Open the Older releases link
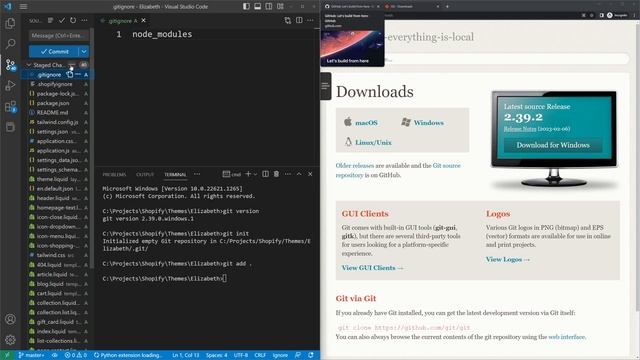The width and height of the screenshot is (640, 360). (355, 166)
